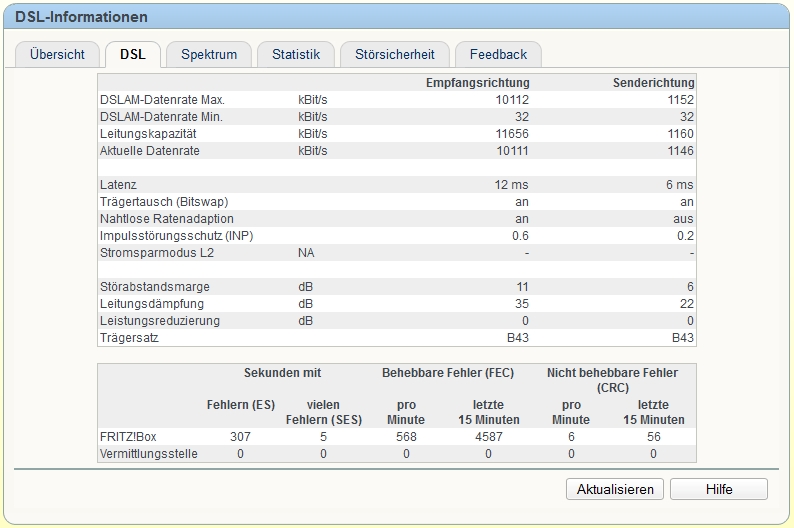794x528 pixels.
Task: Click the Leitungskapazität row label
Action: pos(148,134)
